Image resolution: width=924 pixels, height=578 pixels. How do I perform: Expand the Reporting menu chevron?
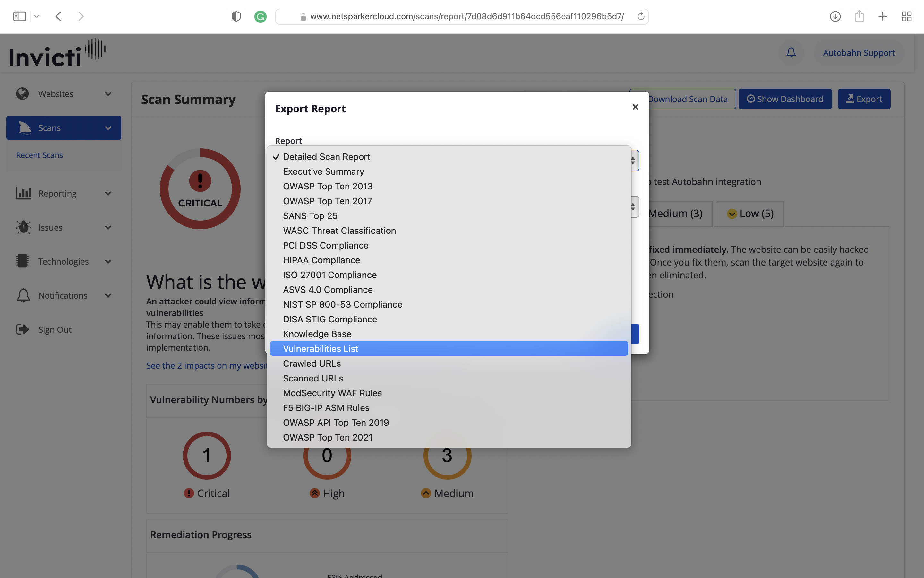point(108,193)
